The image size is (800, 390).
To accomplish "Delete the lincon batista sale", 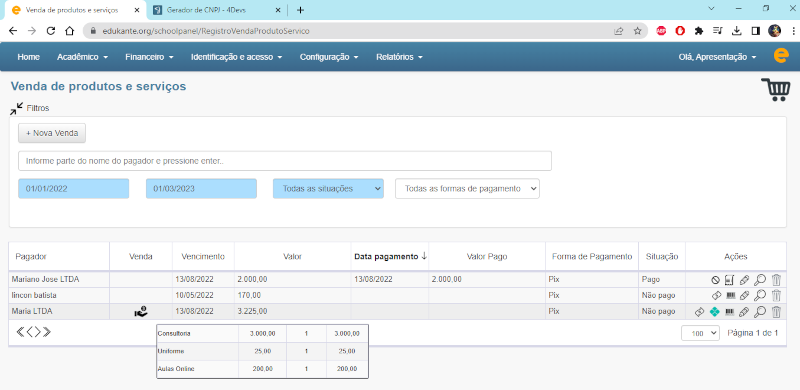I will pos(776,295).
